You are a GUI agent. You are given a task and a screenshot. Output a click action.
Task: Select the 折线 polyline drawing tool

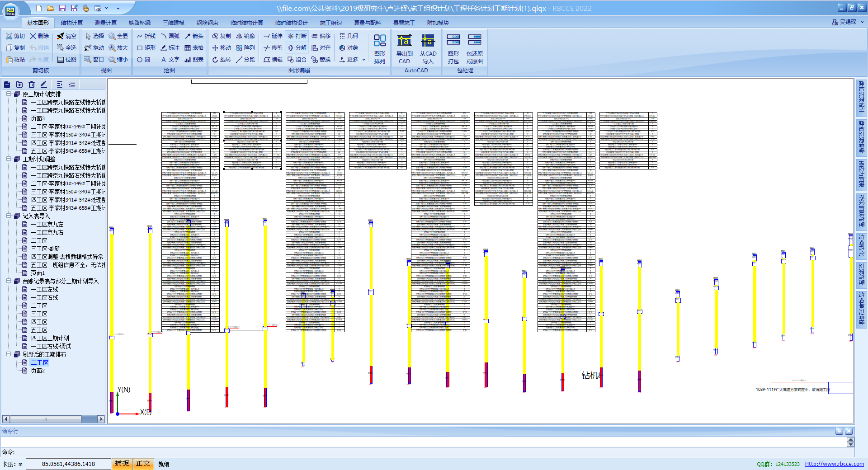[x=146, y=36]
